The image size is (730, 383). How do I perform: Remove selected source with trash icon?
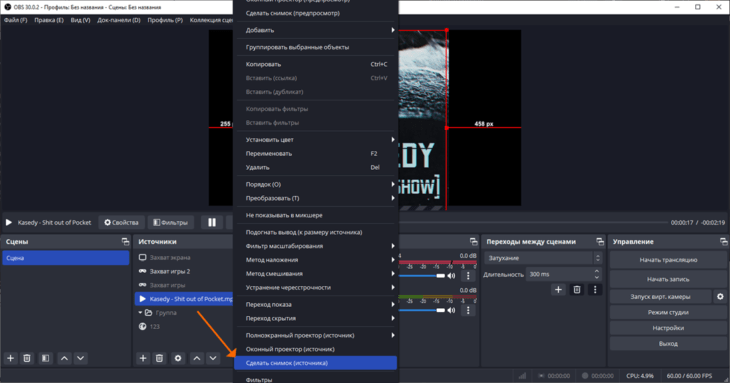(159, 358)
